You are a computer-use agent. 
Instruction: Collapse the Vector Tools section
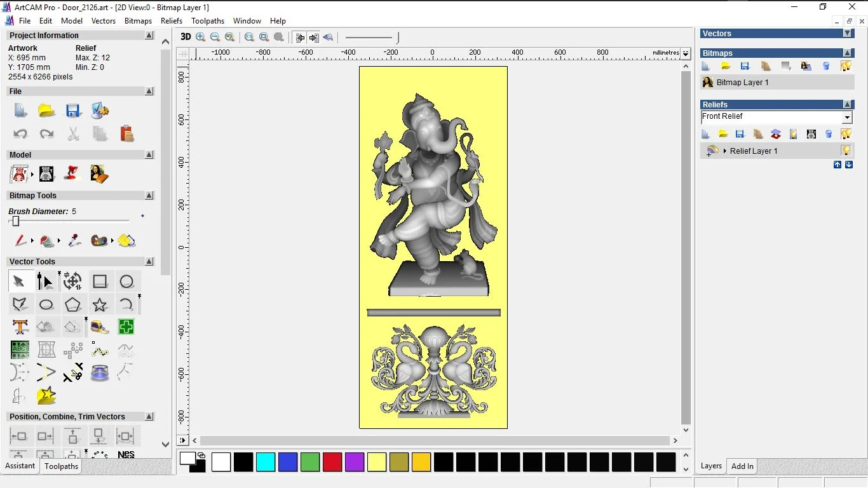tap(149, 262)
